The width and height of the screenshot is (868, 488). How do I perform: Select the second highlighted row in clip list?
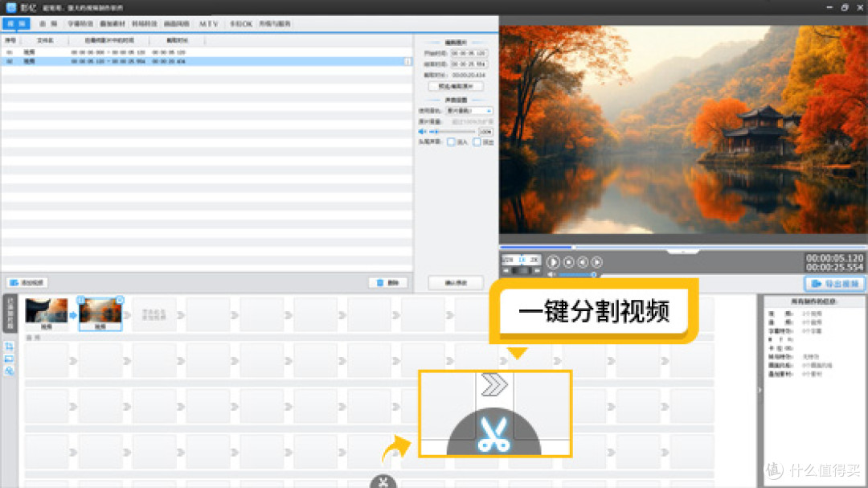tap(207, 61)
